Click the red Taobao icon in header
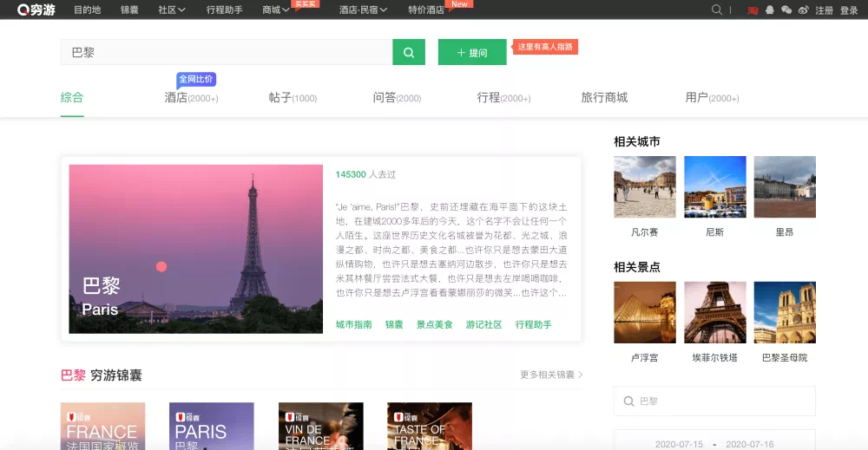 pyautogui.click(x=753, y=10)
